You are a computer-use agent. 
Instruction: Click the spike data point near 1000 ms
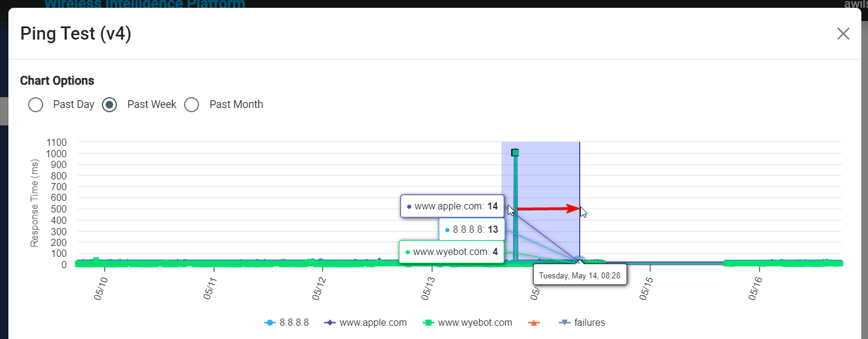(515, 152)
